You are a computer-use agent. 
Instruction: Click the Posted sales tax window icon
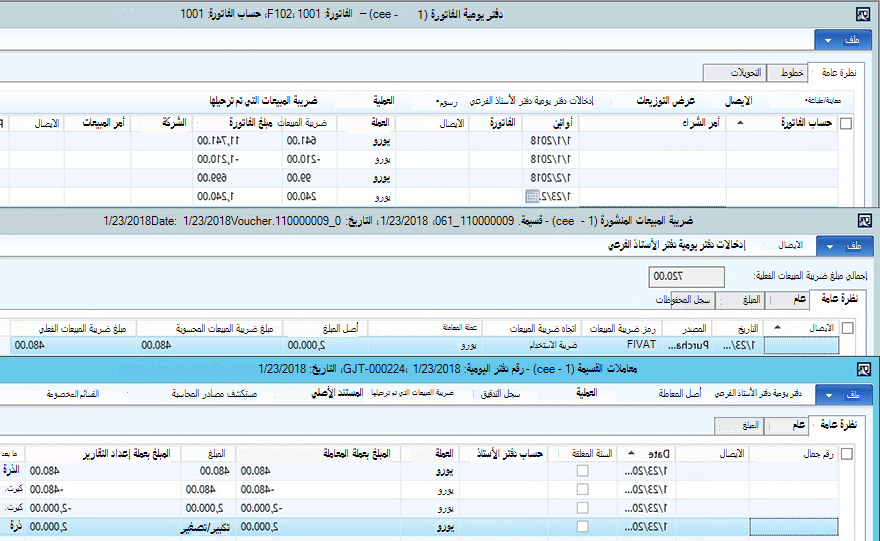(x=864, y=221)
